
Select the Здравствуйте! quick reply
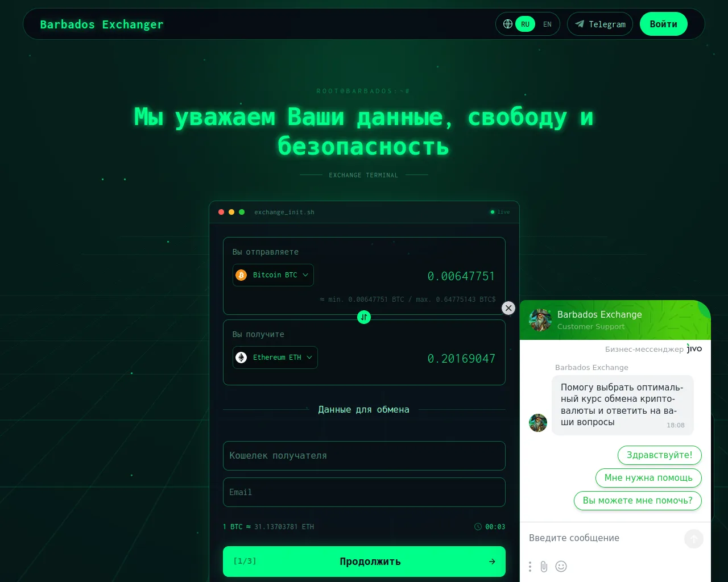click(660, 455)
